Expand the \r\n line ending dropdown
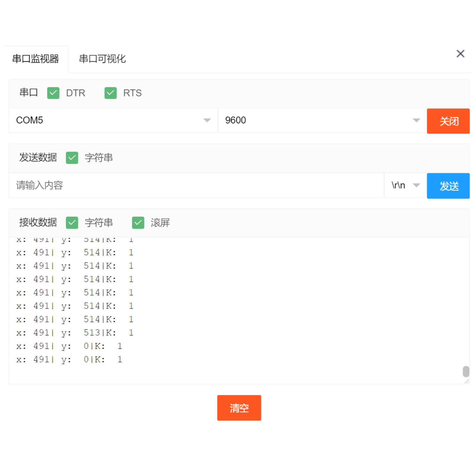Image resolution: width=476 pixels, height=476 pixels. pos(405,186)
